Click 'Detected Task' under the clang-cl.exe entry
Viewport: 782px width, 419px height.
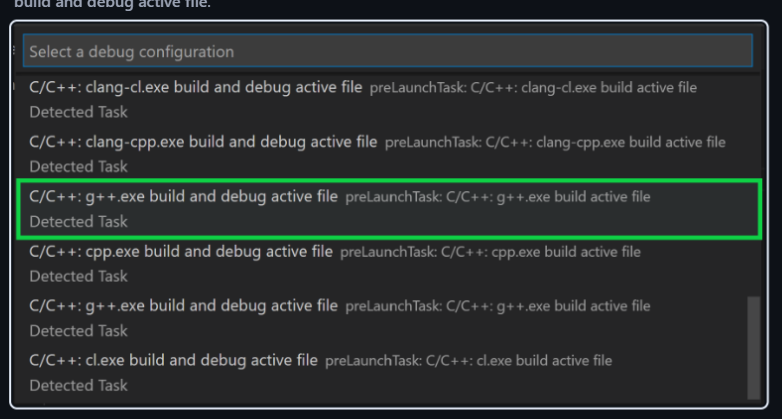tap(79, 111)
